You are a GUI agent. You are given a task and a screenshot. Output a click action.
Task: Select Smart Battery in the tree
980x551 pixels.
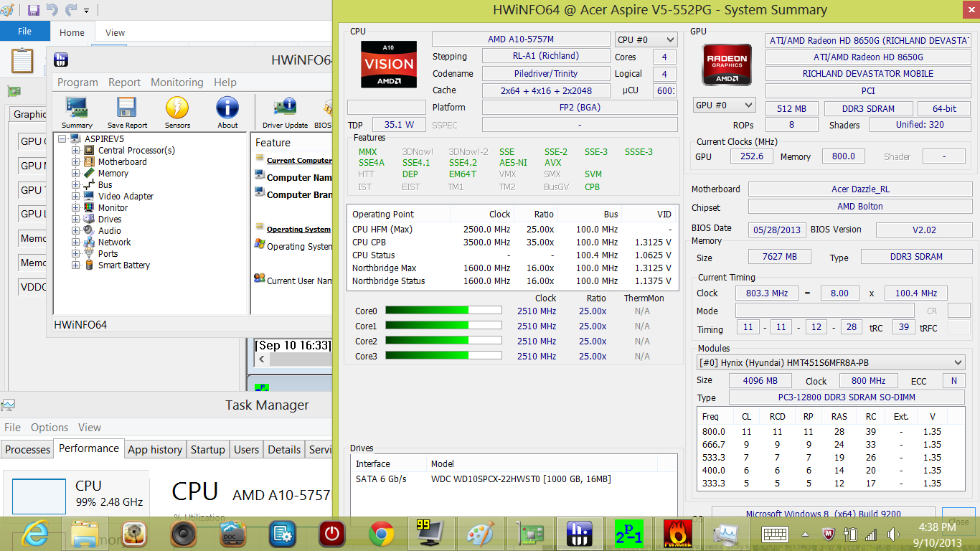pos(123,265)
